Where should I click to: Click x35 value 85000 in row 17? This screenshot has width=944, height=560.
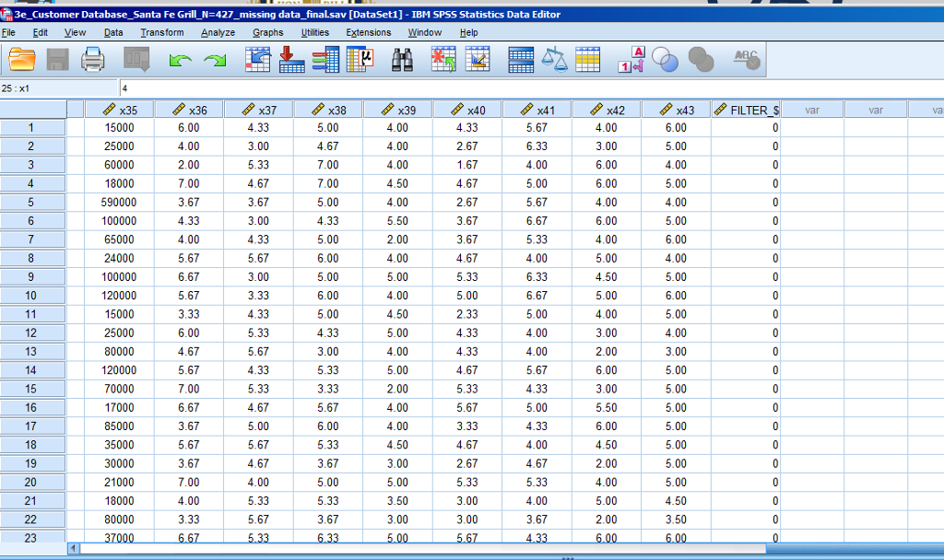pos(119,426)
